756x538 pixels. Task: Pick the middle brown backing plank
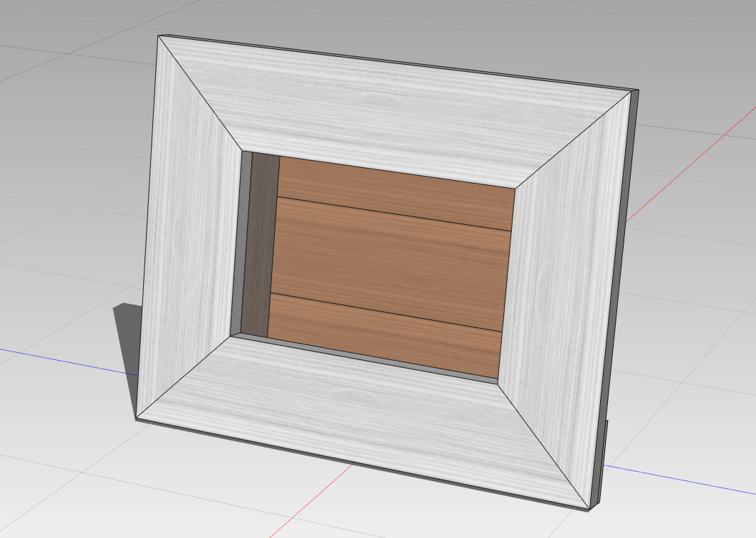pyautogui.click(x=391, y=263)
